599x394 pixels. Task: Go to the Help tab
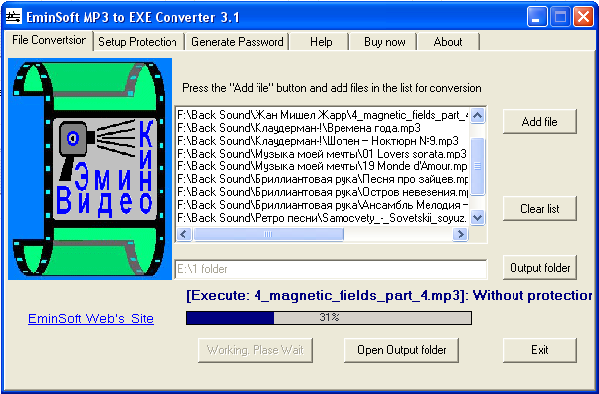pyautogui.click(x=321, y=42)
